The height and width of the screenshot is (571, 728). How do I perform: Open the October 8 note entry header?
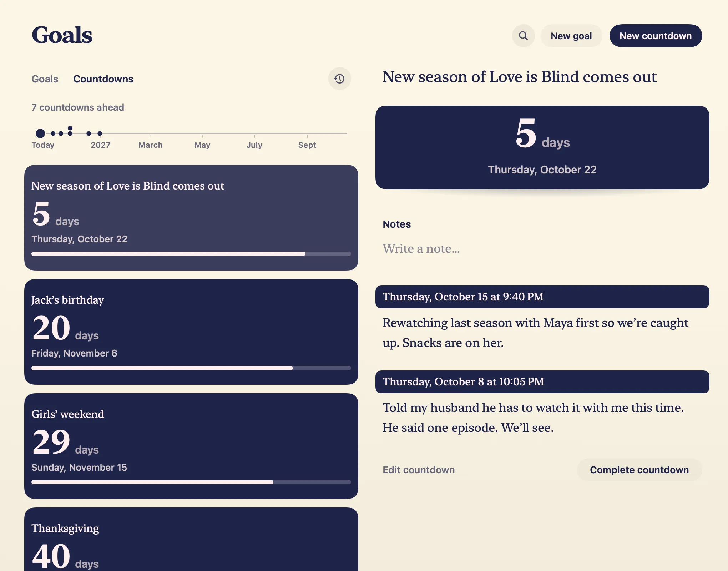click(x=542, y=382)
